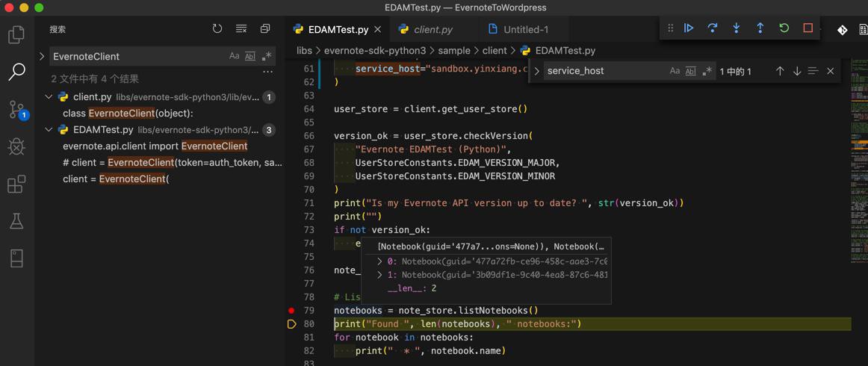
Task: Toggle regular expression in search panel
Action: pos(266,56)
